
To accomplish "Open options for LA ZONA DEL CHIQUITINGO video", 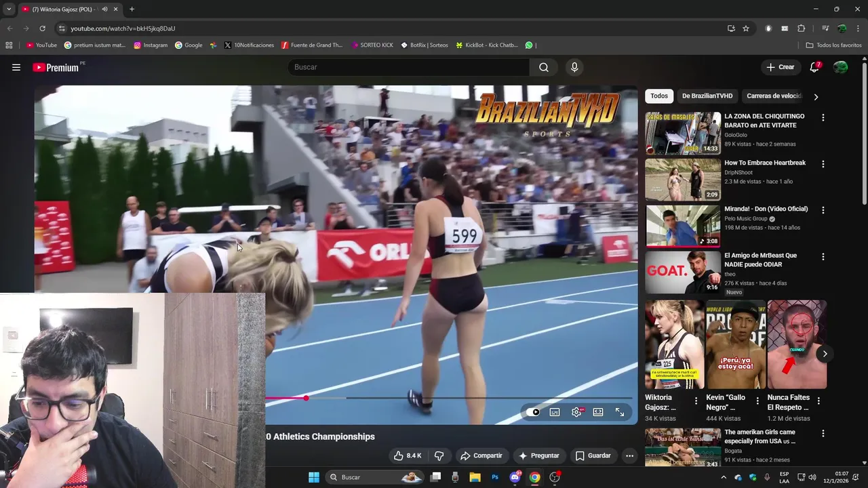I will click(x=823, y=118).
